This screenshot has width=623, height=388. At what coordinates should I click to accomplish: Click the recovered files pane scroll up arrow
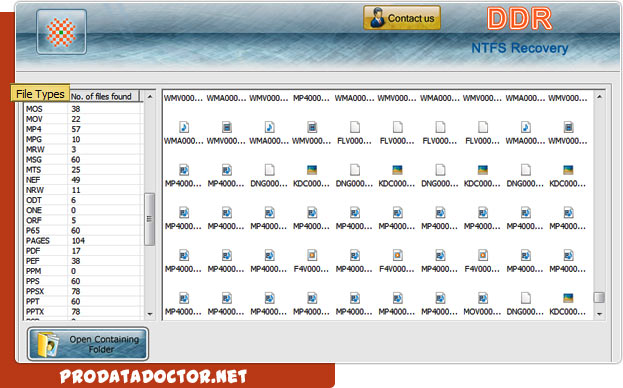tap(599, 97)
